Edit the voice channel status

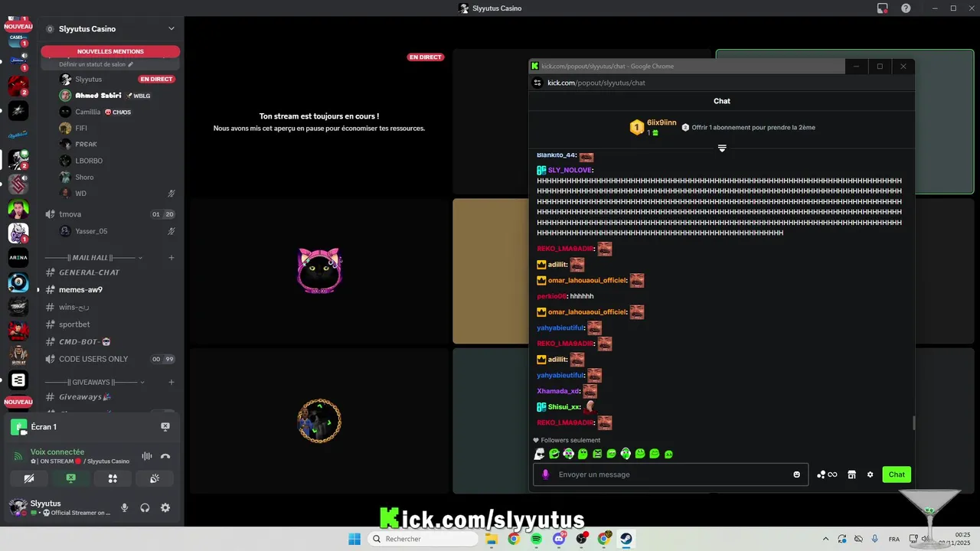[96, 64]
